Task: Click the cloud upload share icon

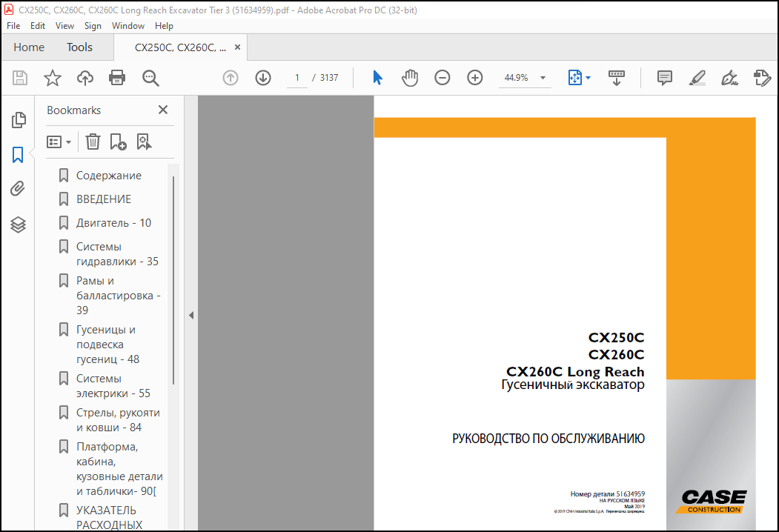Action: 85,78
